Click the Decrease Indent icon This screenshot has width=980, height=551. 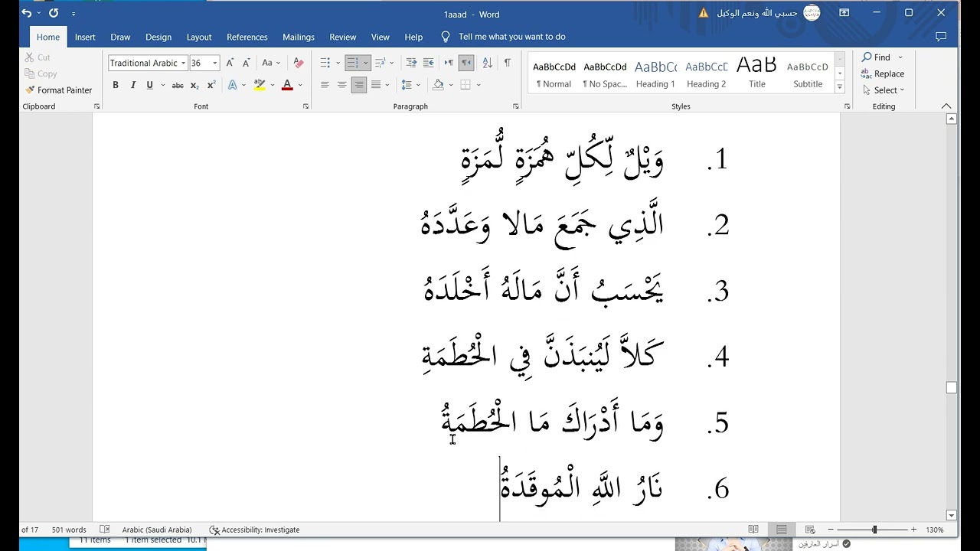pos(411,63)
